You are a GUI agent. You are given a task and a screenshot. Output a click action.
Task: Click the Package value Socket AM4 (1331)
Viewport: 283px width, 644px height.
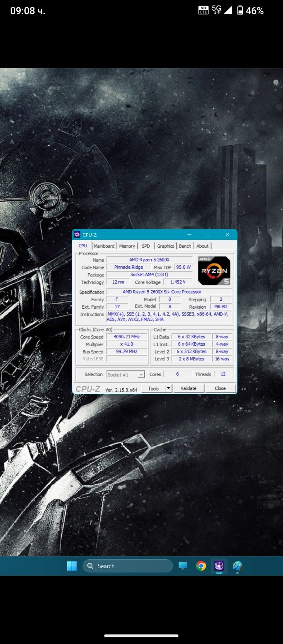149,274
